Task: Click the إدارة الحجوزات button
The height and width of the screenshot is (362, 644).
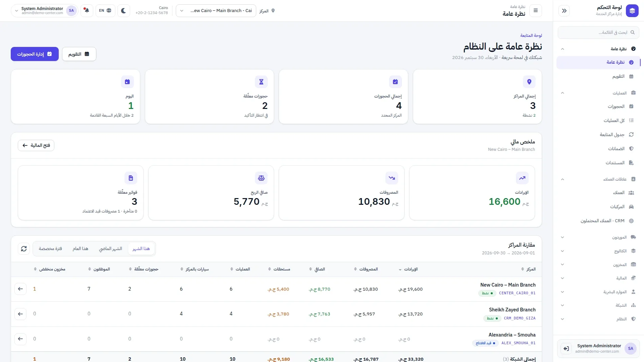Action: pos(35,54)
